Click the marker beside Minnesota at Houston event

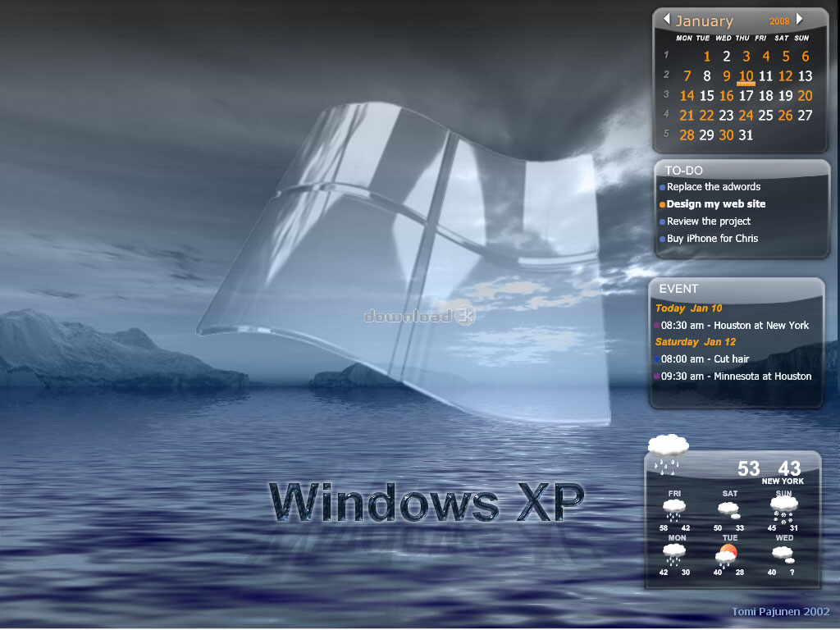(x=657, y=376)
